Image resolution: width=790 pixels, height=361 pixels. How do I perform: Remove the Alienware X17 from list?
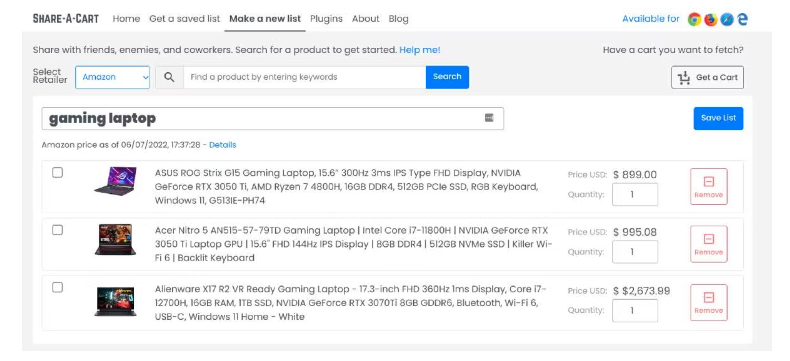pyautogui.click(x=709, y=303)
